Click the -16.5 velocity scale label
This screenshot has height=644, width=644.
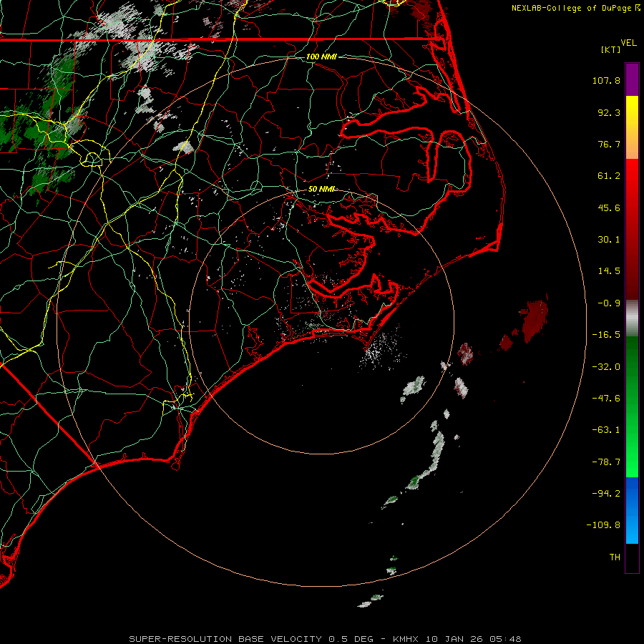tap(606, 335)
